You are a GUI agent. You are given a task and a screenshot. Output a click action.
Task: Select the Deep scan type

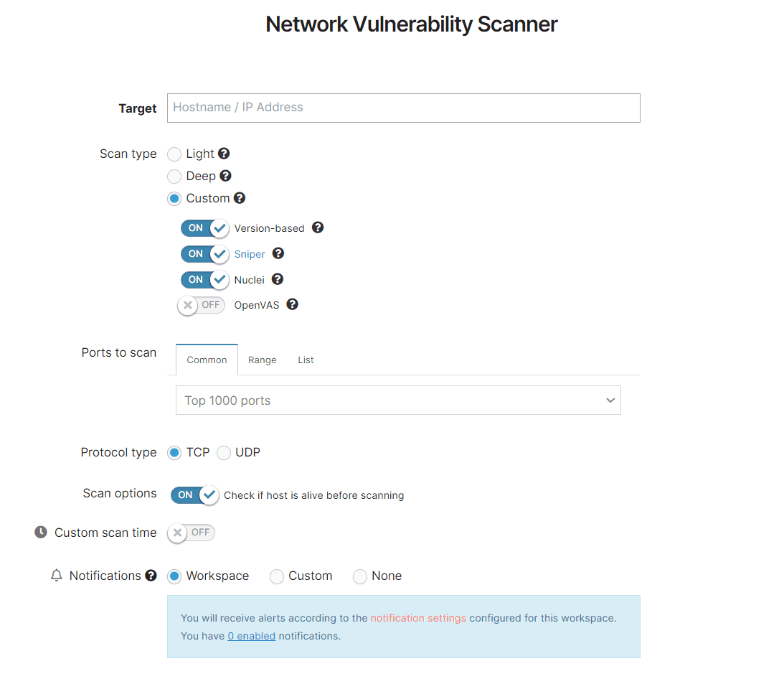(x=174, y=176)
